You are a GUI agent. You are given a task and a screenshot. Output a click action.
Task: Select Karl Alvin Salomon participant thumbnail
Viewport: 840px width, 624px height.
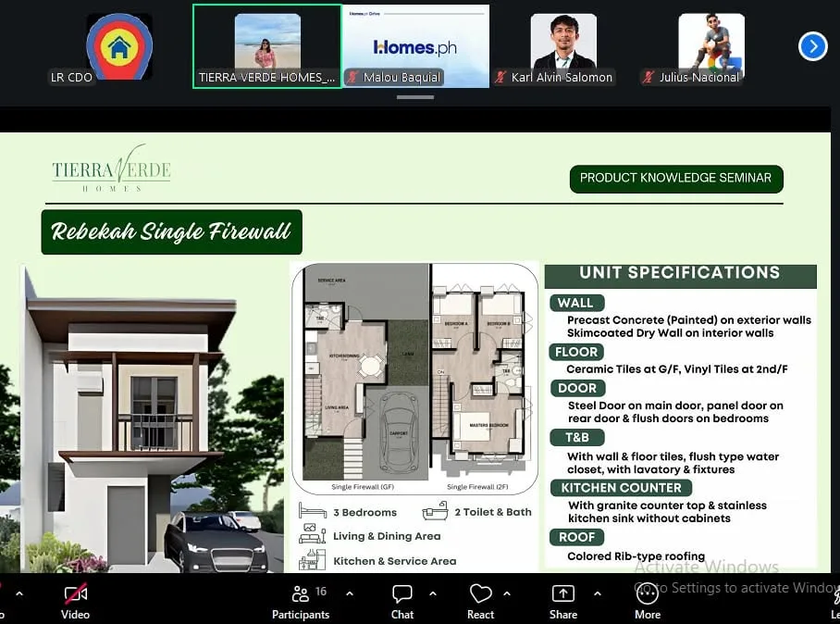[563, 46]
